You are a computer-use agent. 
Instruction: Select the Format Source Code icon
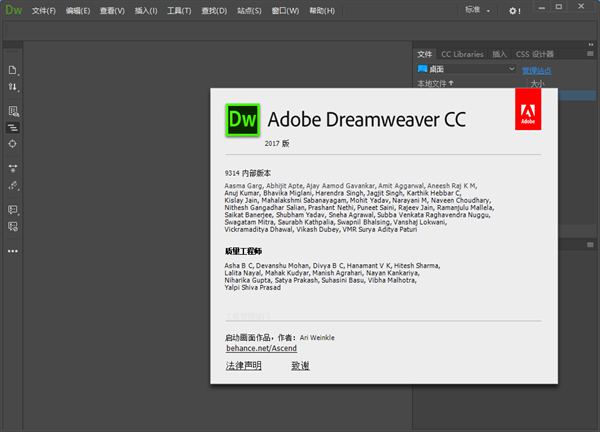(13, 185)
